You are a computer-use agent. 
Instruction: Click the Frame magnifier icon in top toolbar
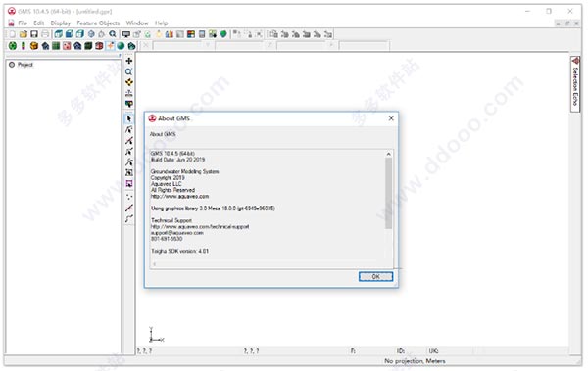tap(113, 34)
